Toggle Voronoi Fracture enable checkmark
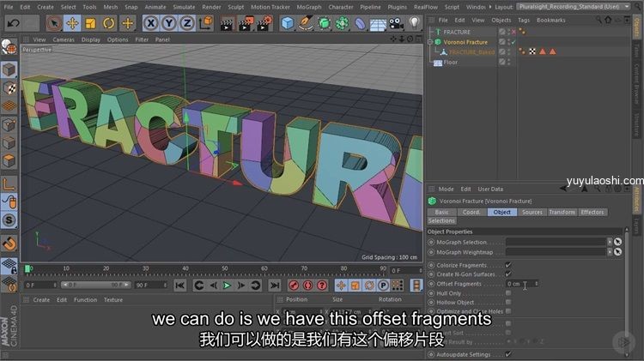 513,42
